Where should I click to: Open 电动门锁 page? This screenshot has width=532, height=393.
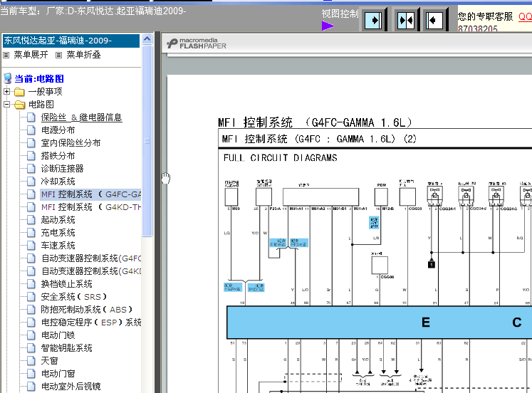[x=58, y=335]
